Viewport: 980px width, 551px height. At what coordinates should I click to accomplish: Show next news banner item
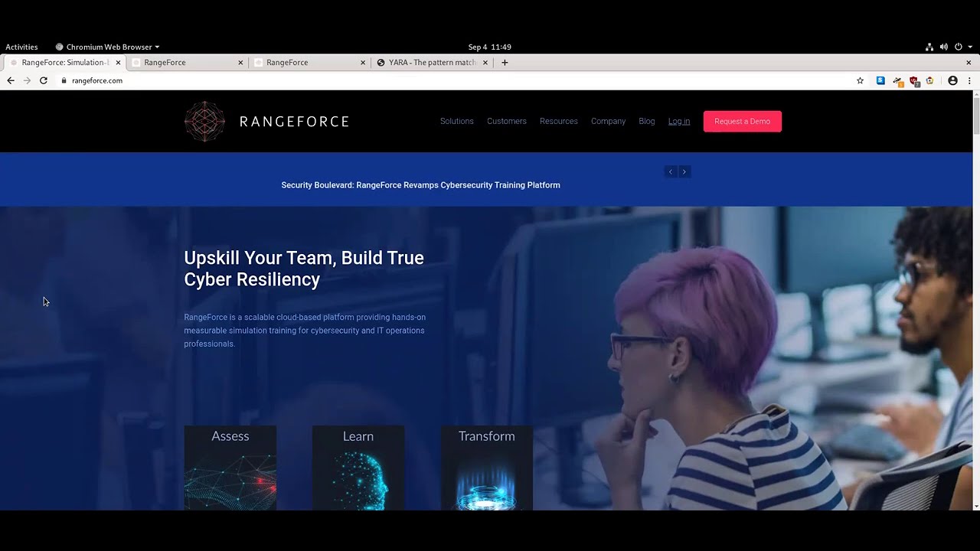tap(684, 171)
